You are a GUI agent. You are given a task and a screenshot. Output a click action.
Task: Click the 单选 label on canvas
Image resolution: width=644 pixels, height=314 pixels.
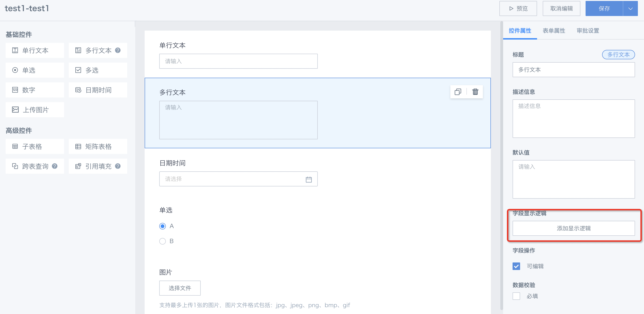[166, 210]
